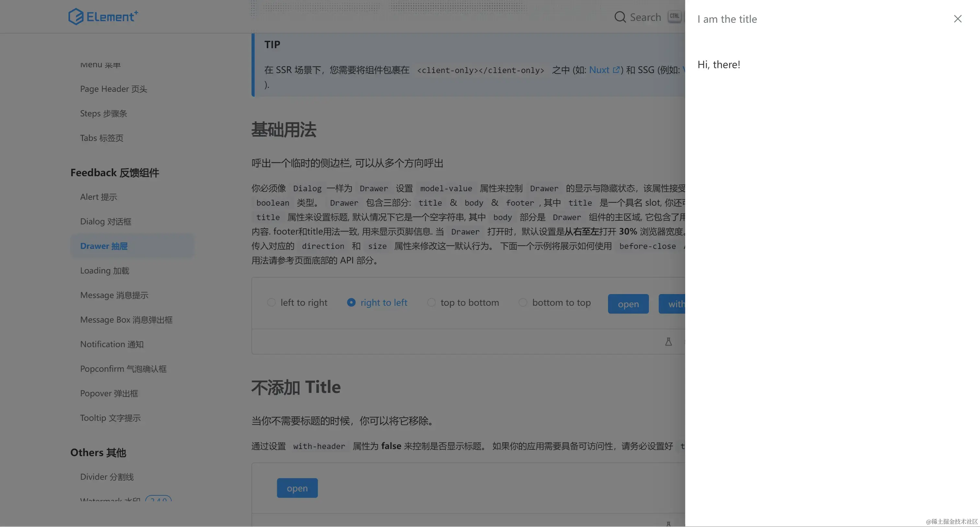This screenshot has height=527, width=980.
Task: Close the drawer with the X icon
Action: point(957,19)
